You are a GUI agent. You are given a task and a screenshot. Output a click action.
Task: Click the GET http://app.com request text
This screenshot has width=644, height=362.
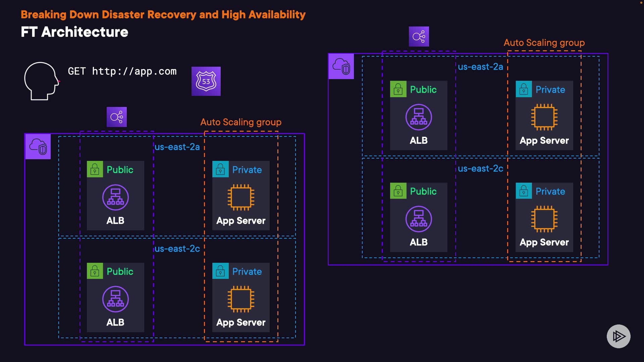coord(122,71)
